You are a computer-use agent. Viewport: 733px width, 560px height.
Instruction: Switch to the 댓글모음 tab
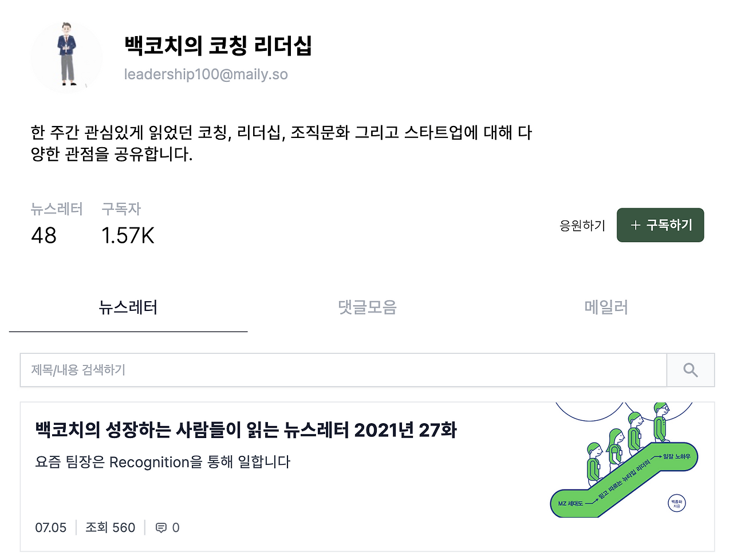pos(367,307)
